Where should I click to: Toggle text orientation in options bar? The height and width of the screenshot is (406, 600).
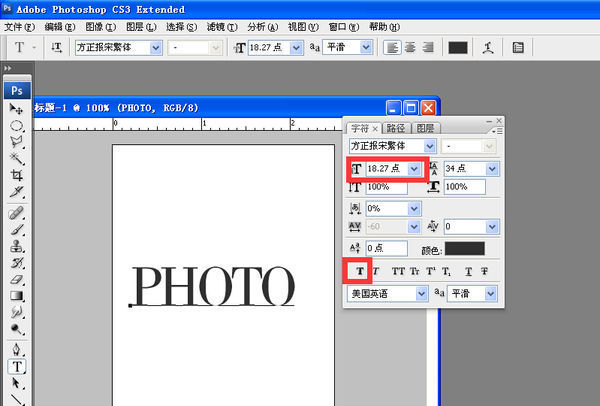[x=56, y=47]
